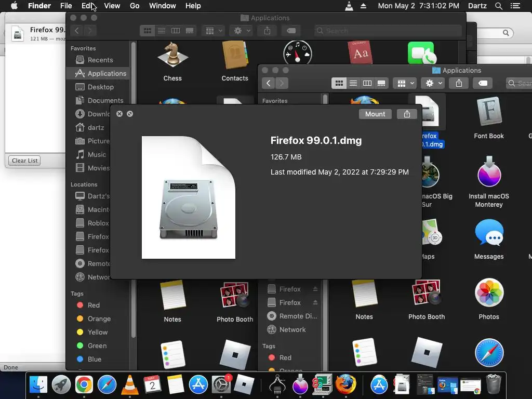Open Action gear dropdown in back Finder toolbar
Image resolution: width=532 pixels, height=399 pixels.
point(242,31)
